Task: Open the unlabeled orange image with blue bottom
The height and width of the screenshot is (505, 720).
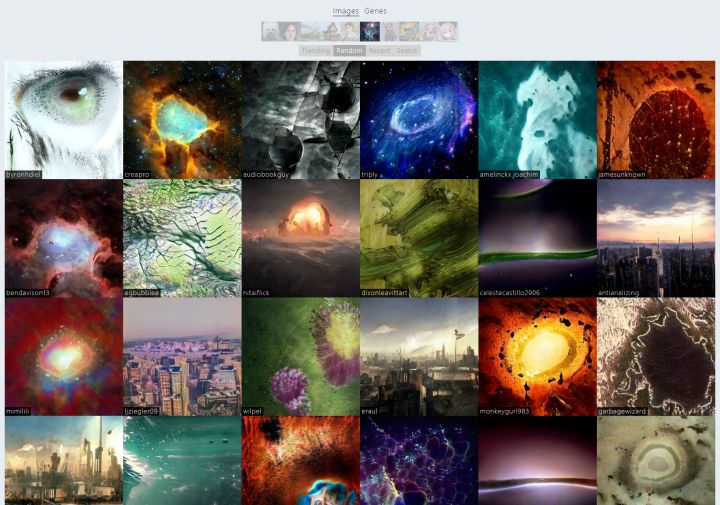Action: [x=301, y=460]
